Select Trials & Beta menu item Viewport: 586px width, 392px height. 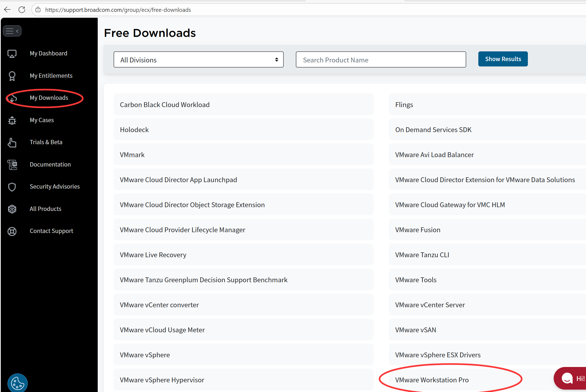pos(46,142)
